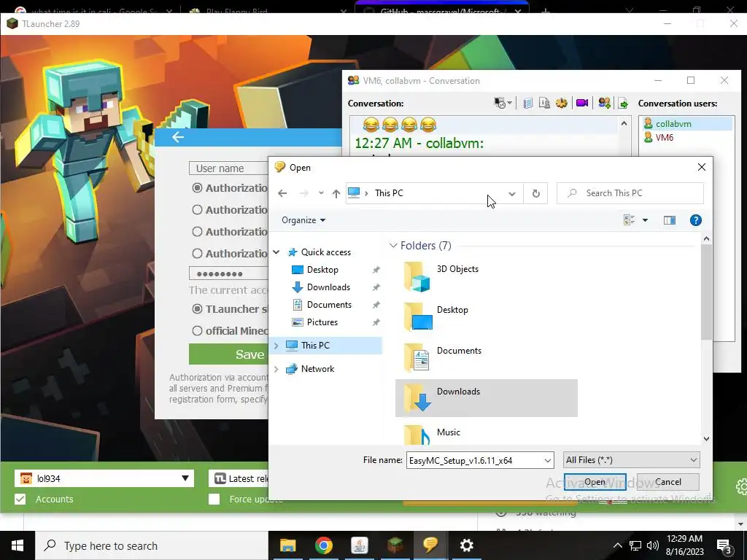Viewport: 747px width, 560px height.
Task: Open the All Files type dropdown
Action: coord(631,460)
